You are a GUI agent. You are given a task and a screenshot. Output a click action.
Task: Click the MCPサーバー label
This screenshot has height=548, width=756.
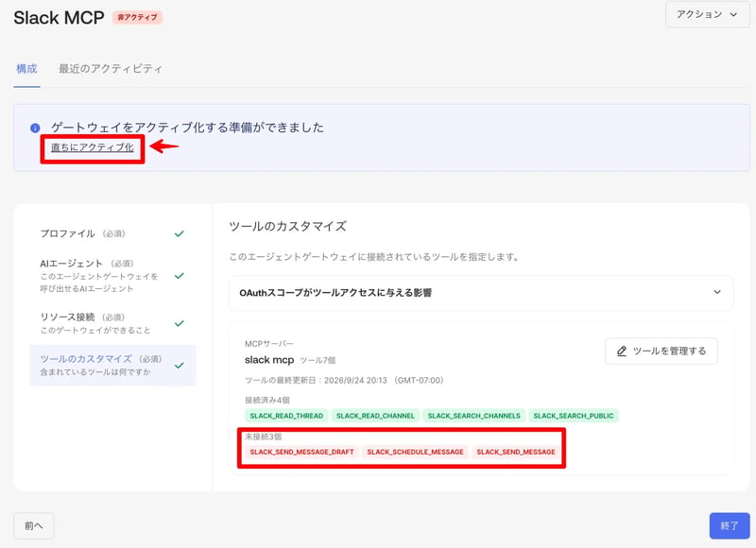click(269, 344)
